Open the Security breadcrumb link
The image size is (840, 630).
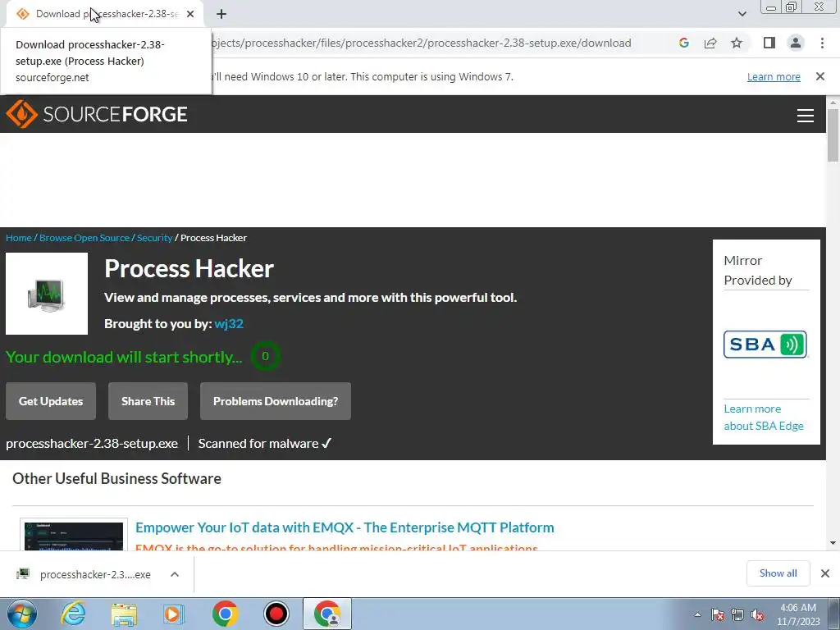pos(154,238)
